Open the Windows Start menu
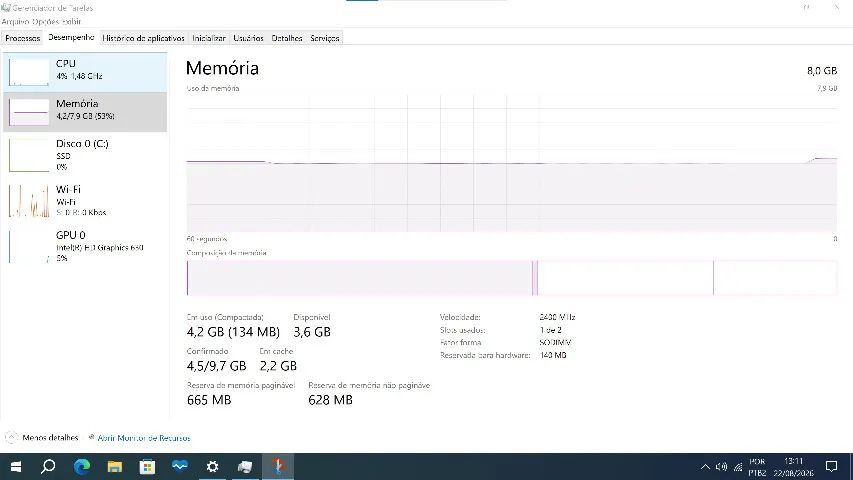Image resolution: width=853 pixels, height=480 pixels. (x=16, y=466)
